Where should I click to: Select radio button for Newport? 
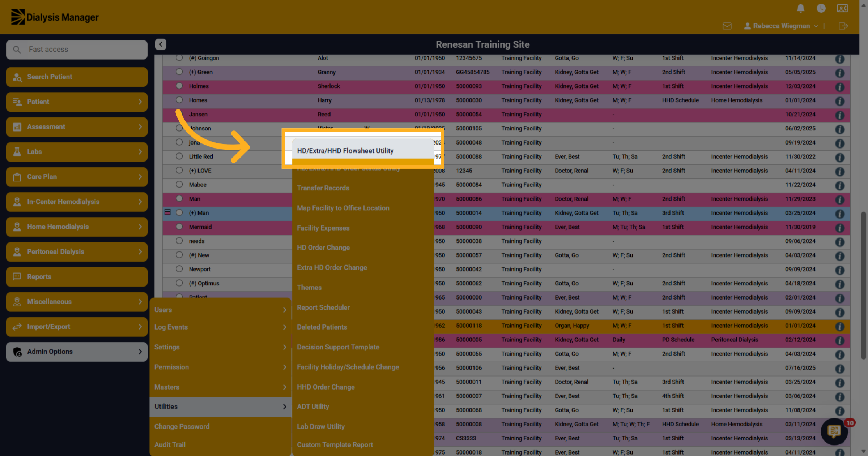click(179, 269)
